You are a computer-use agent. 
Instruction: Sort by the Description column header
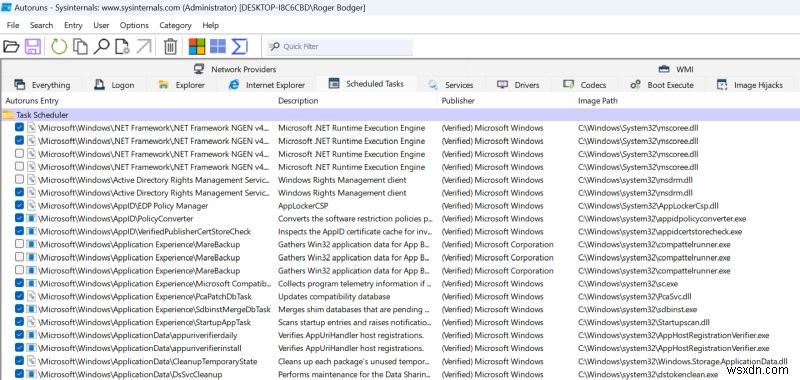tap(356, 100)
